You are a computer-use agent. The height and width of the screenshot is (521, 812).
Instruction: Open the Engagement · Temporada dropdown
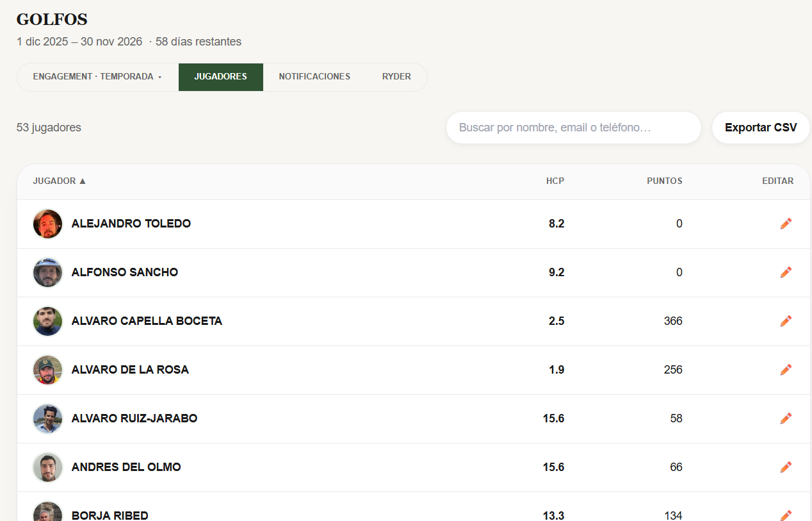(97, 77)
